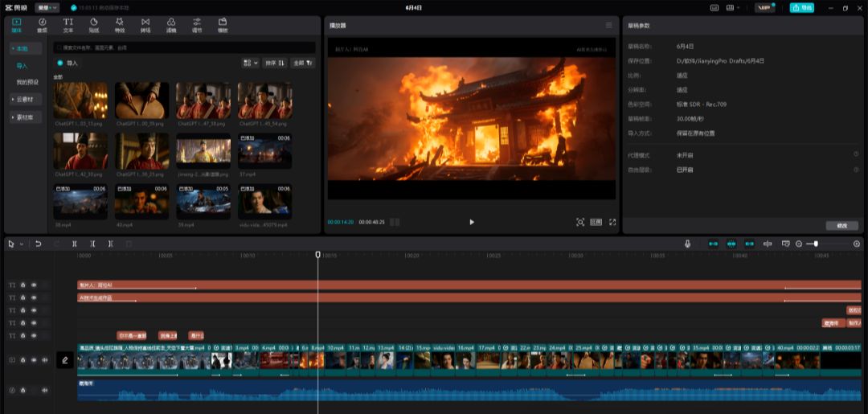This screenshot has width=868, height=414.
Task: Click the 导入 import button with plus icon
Action: 68,63
